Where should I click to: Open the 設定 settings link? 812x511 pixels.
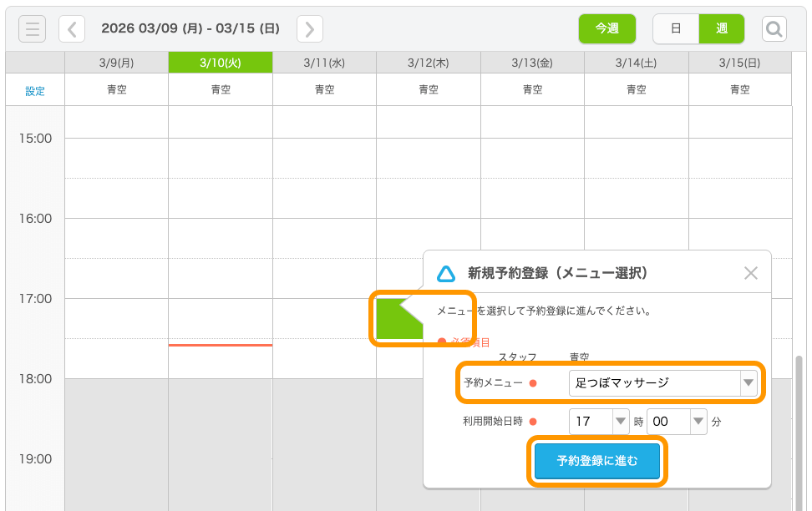click(x=34, y=89)
